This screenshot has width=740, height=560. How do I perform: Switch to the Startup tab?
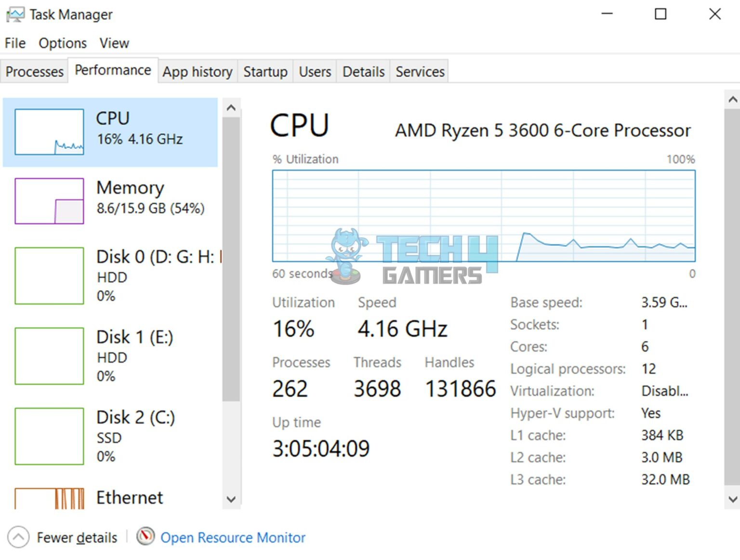click(x=265, y=71)
